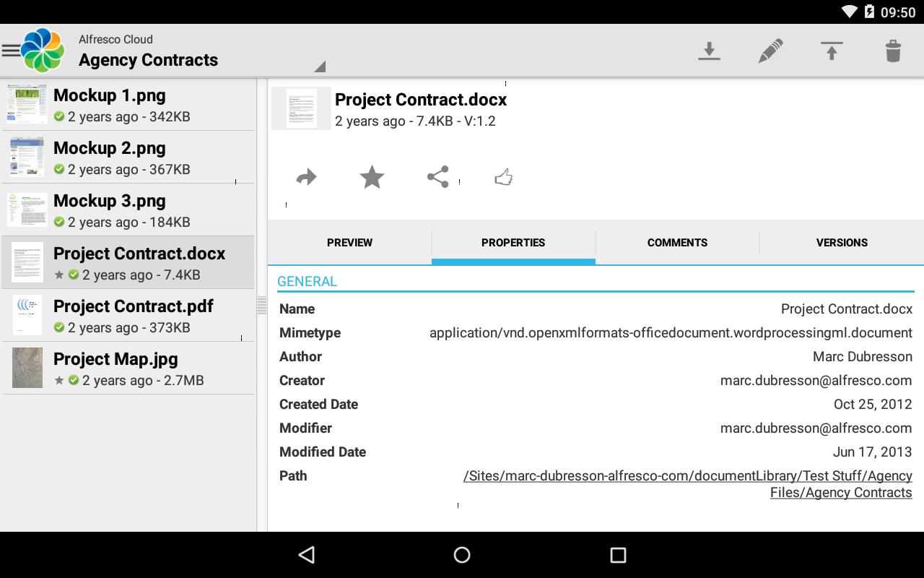Tap the share icon

point(437,177)
